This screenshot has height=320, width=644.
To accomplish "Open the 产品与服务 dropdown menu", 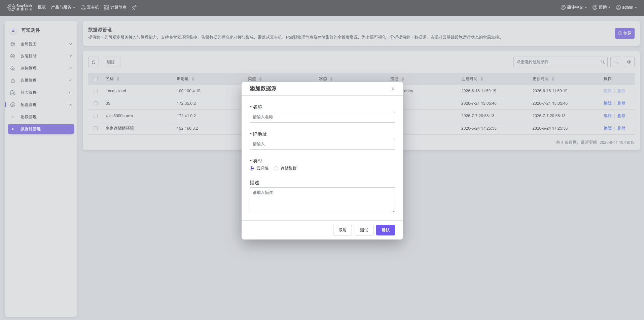I will [x=63, y=7].
